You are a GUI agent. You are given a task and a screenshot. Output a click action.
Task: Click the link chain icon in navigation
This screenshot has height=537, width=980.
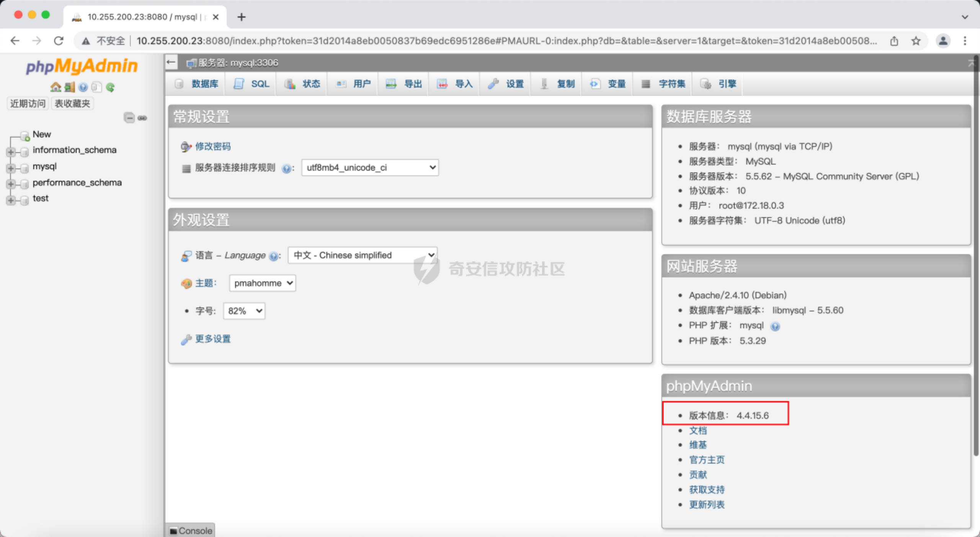tap(142, 118)
